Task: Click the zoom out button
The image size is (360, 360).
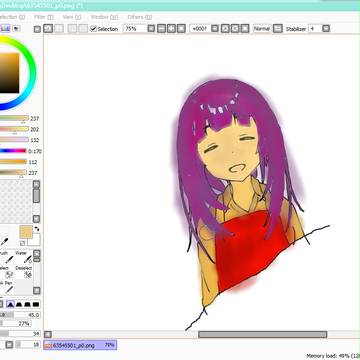Action: tap(161, 29)
